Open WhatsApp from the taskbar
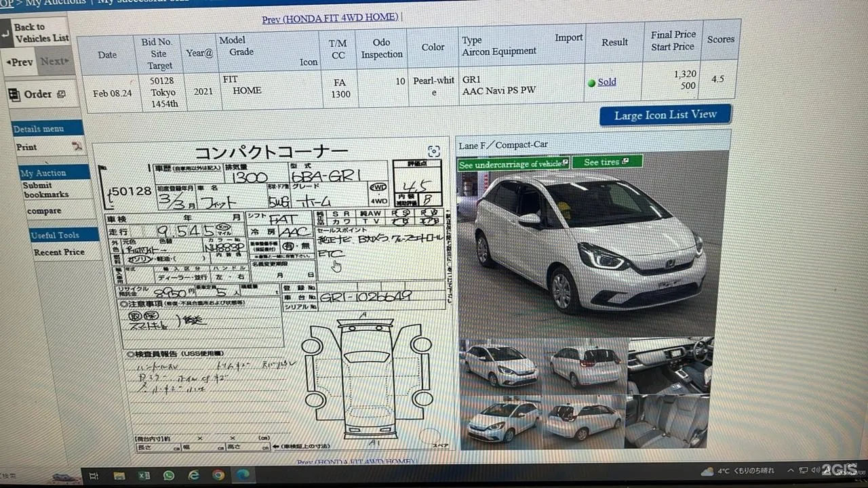The width and height of the screenshot is (868, 488). [169, 476]
